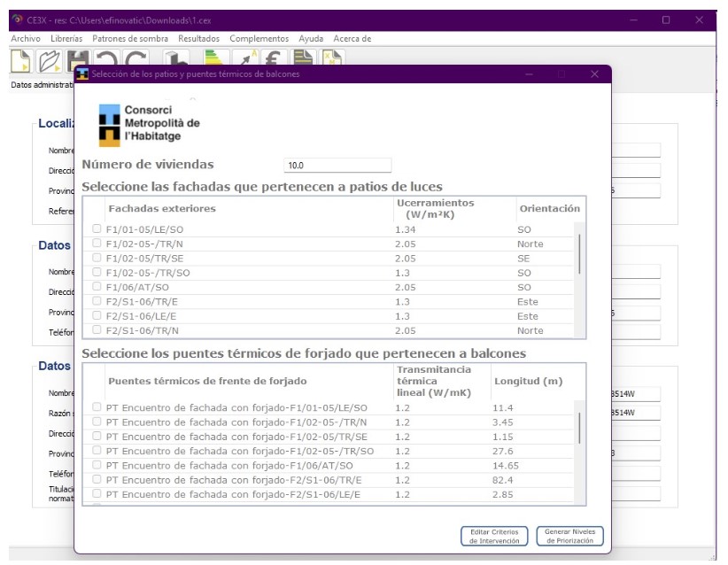The height and width of the screenshot is (565, 728).
Task: Click the New file icon in CE3X toolbar
Action: (x=20, y=61)
